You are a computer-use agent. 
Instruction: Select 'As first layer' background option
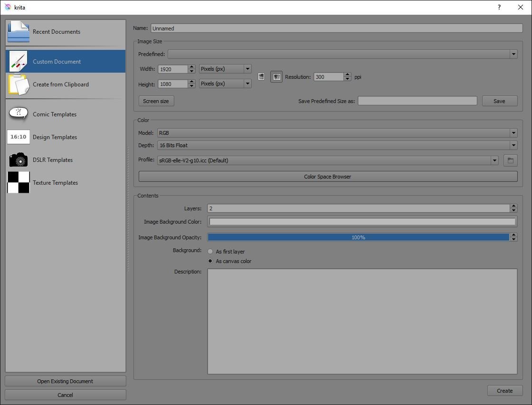point(210,251)
